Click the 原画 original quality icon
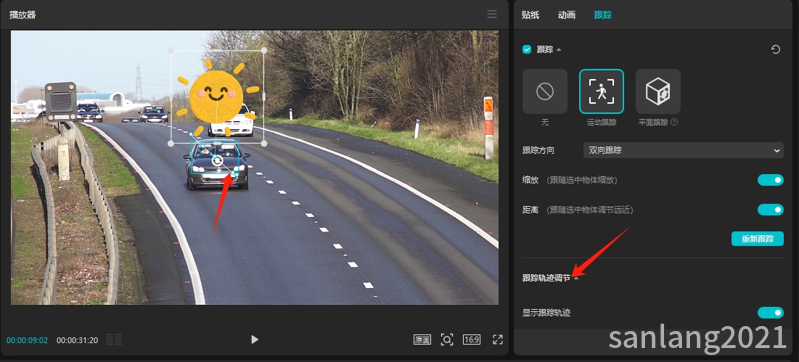799x362 pixels. [x=422, y=340]
